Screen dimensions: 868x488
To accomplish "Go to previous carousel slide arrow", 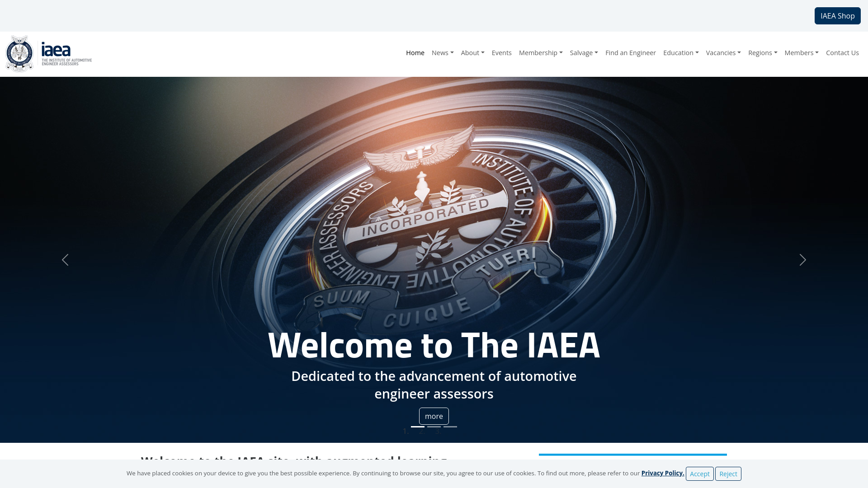I will coord(65,260).
